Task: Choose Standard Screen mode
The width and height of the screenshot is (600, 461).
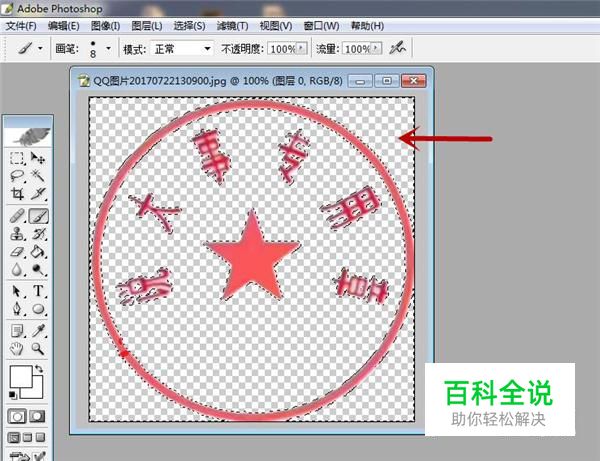Action: pos(14,437)
